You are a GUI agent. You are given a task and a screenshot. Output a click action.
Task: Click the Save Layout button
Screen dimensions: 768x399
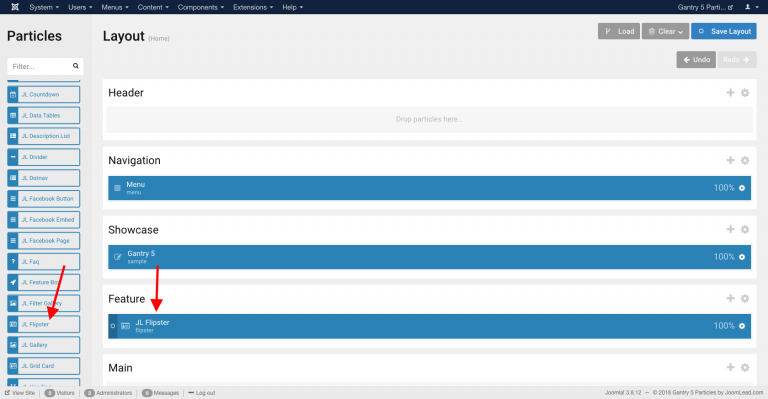pos(723,31)
